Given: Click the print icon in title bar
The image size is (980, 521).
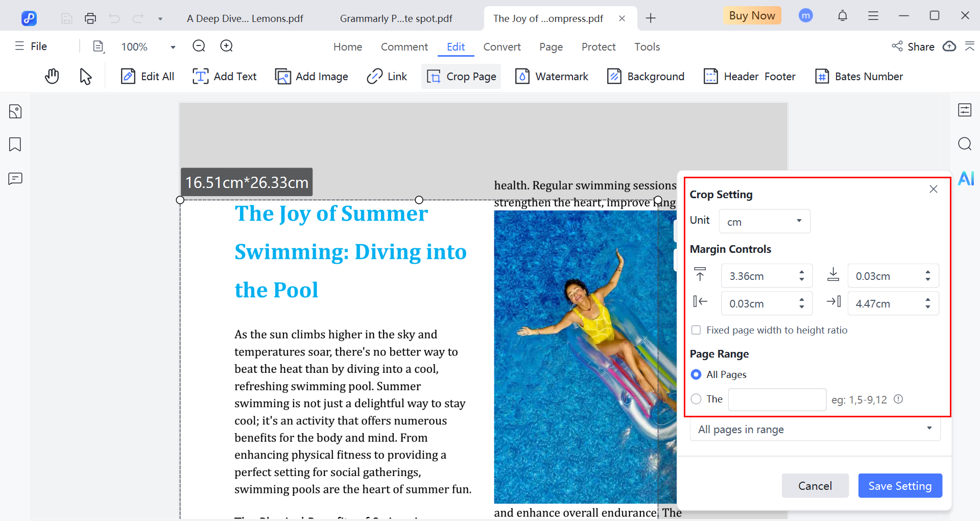Looking at the screenshot, I should (90, 18).
